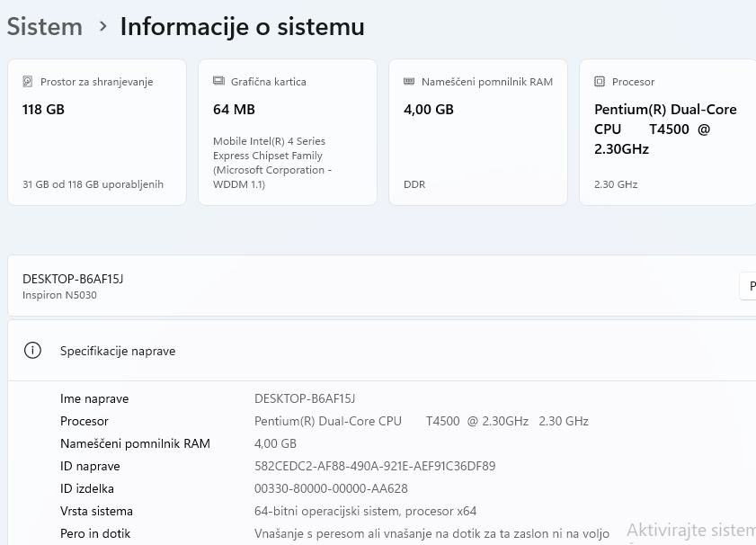The width and height of the screenshot is (756, 545).
Task: Click the breadcrumb chevron after Sistem
Action: [102, 27]
